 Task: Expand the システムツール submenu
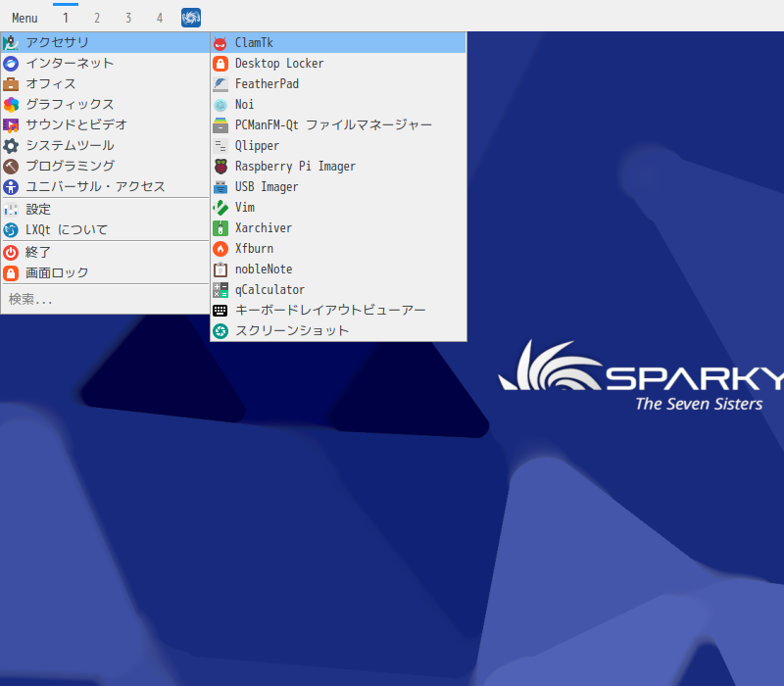[105, 145]
